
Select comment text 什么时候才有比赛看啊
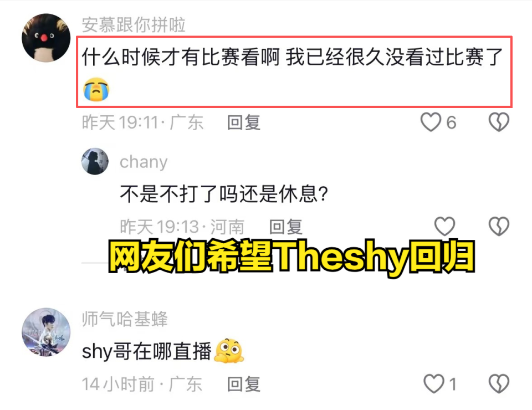click(x=181, y=57)
